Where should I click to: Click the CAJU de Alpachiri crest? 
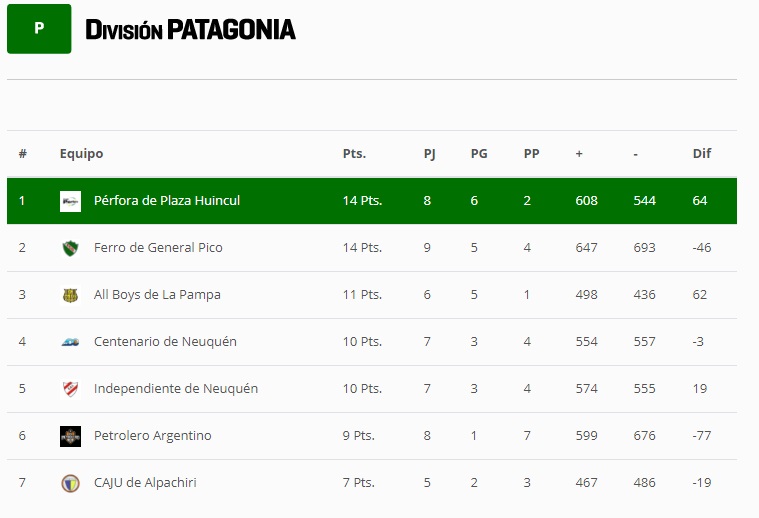click(70, 483)
